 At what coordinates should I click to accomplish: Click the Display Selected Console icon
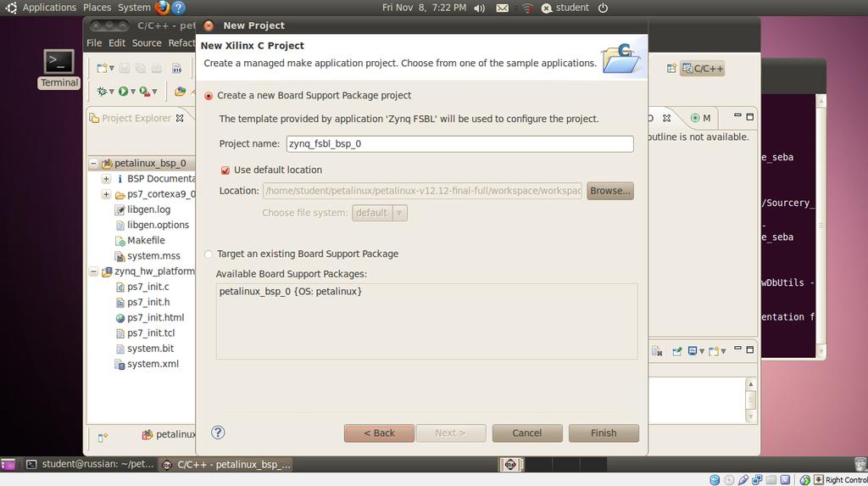[692, 351]
